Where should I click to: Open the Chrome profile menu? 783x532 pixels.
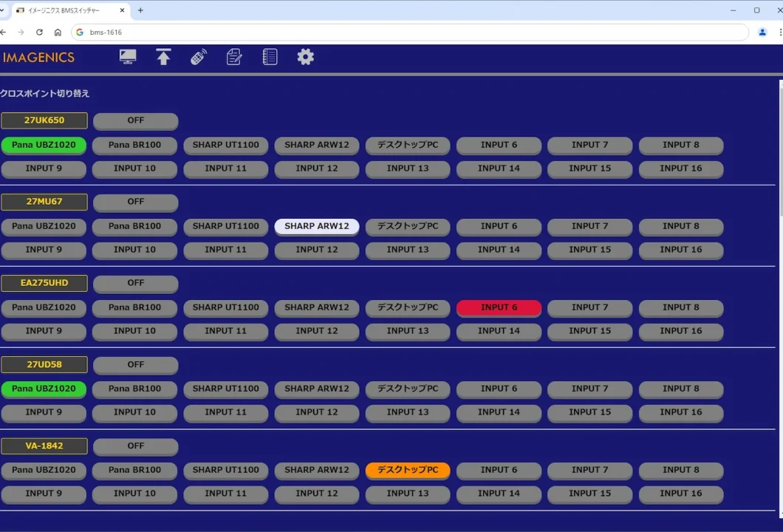click(762, 33)
